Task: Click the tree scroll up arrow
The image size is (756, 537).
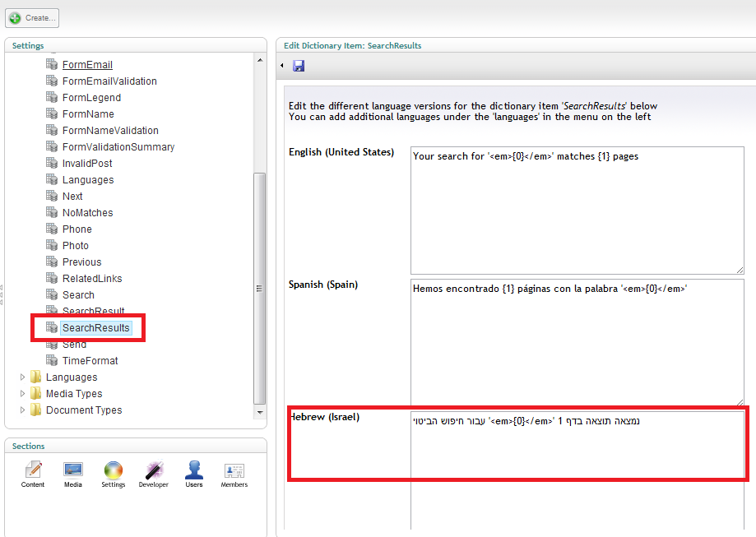Action: [x=260, y=60]
